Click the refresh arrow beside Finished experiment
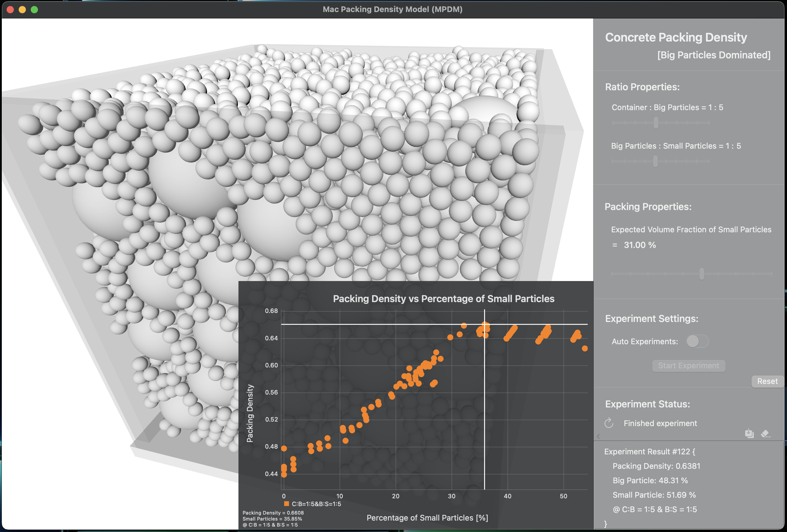 (x=609, y=423)
